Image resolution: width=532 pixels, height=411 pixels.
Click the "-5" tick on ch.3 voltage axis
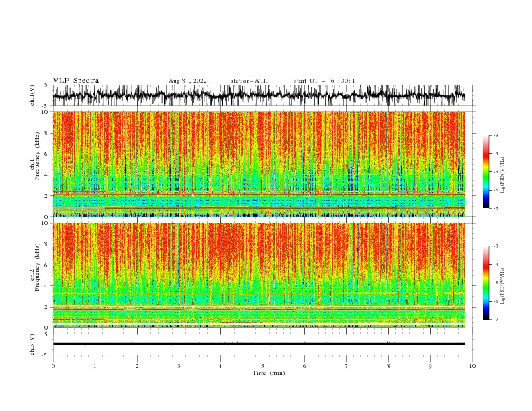[x=46, y=355]
